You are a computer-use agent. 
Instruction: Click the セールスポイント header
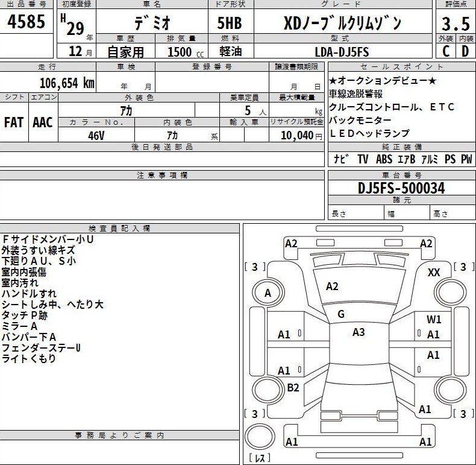pyautogui.click(x=402, y=66)
